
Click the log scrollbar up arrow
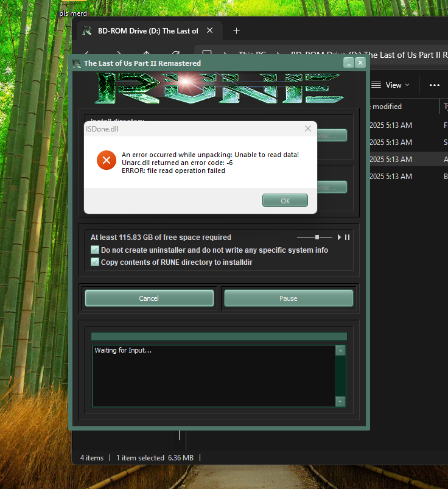340,351
